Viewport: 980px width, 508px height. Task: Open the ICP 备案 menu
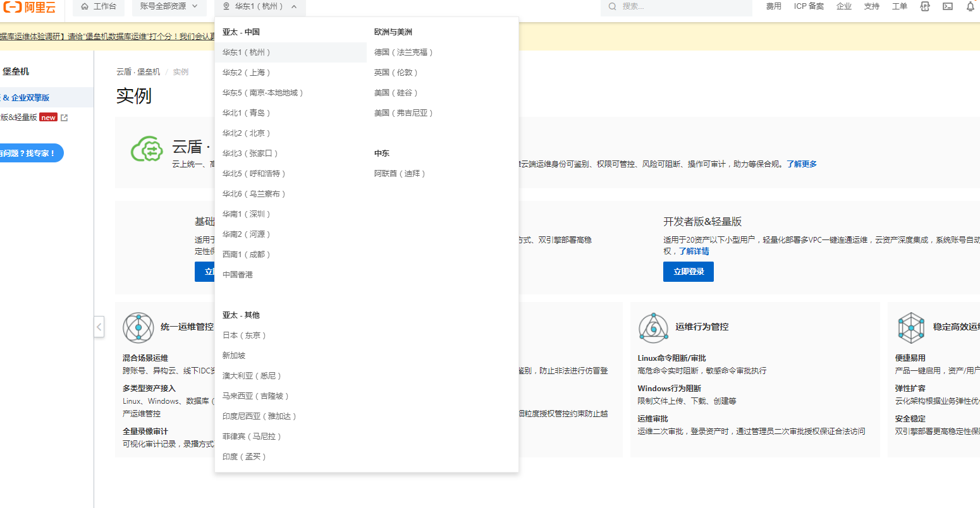[x=809, y=6]
